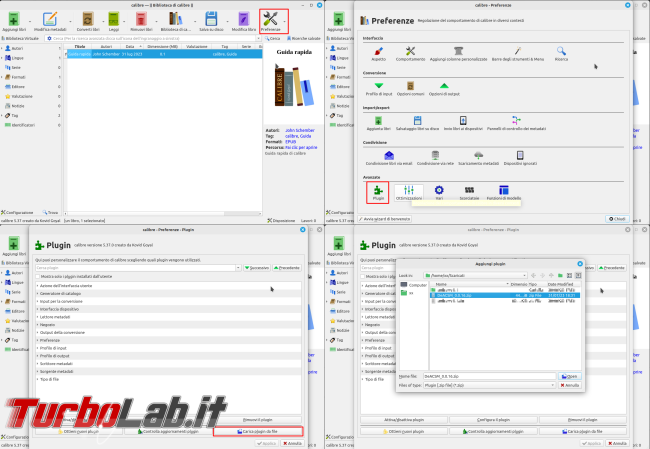Open Vari in the Avanzate section
Image resolution: width=650 pixels, height=449 pixels.
[439, 193]
